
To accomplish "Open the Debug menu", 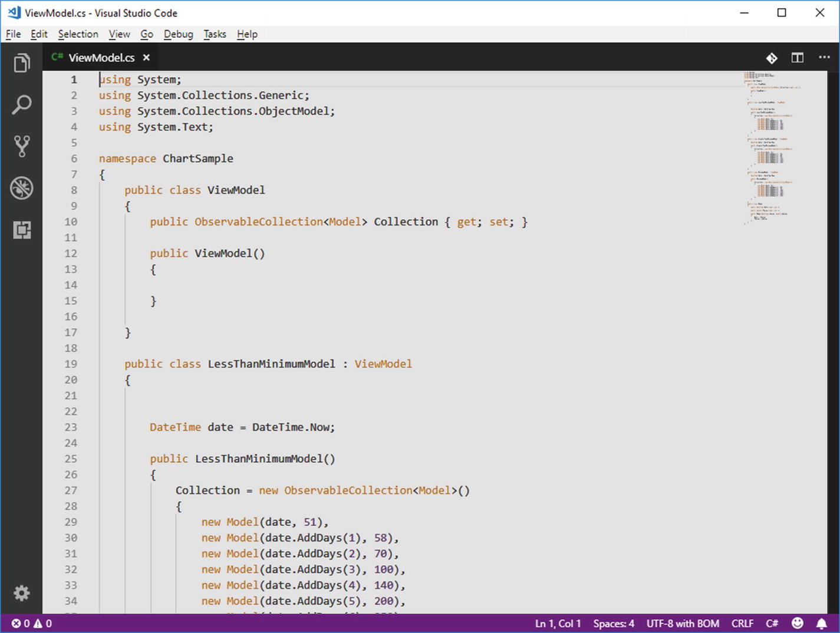I will coord(178,34).
